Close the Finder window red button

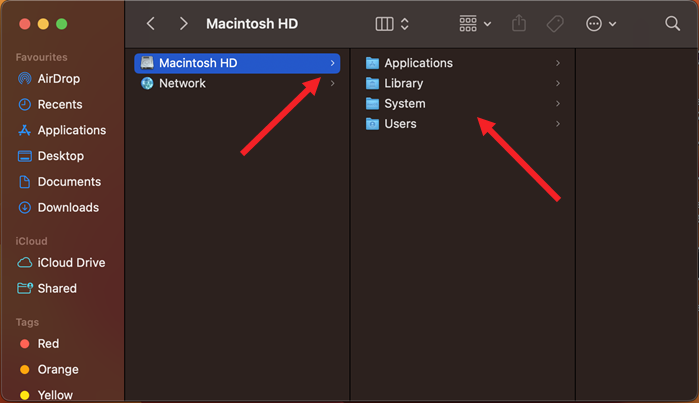[25, 24]
